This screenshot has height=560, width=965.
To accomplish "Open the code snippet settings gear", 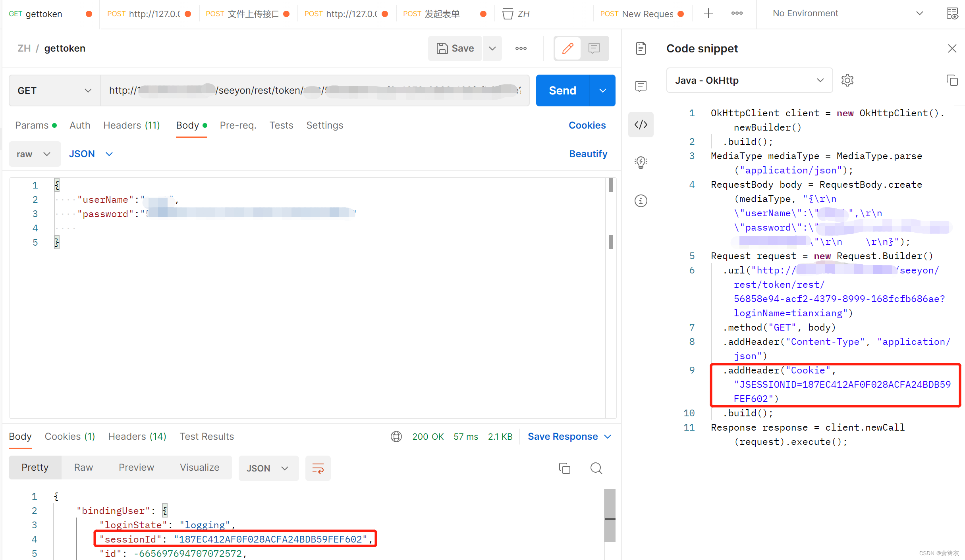I will [847, 80].
